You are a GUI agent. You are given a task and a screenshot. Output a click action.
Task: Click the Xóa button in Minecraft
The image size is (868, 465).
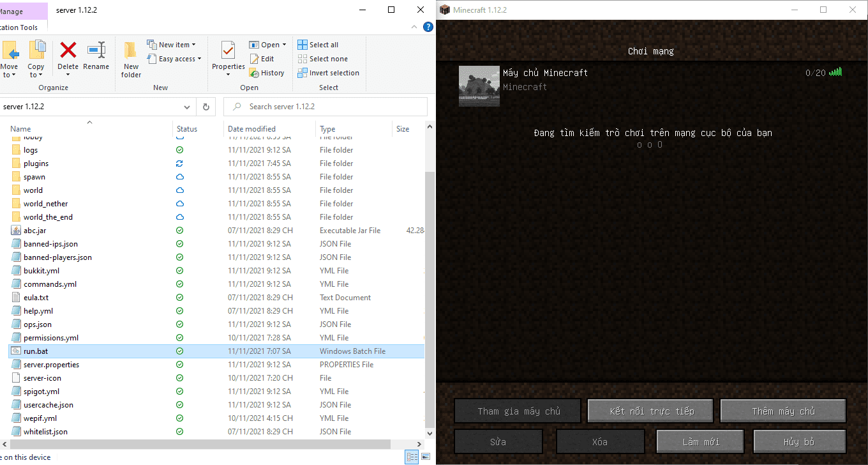point(601,442)
